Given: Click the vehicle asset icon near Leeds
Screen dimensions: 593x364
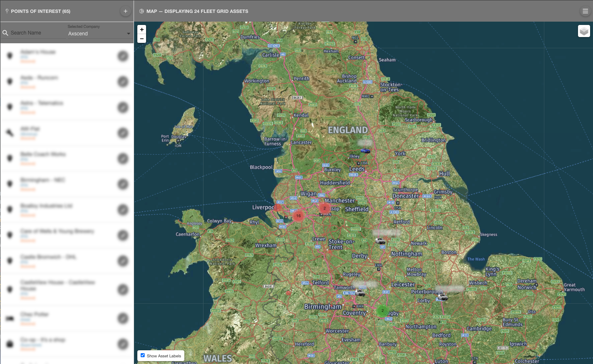Looking at the screenshot, I should 366,151.
